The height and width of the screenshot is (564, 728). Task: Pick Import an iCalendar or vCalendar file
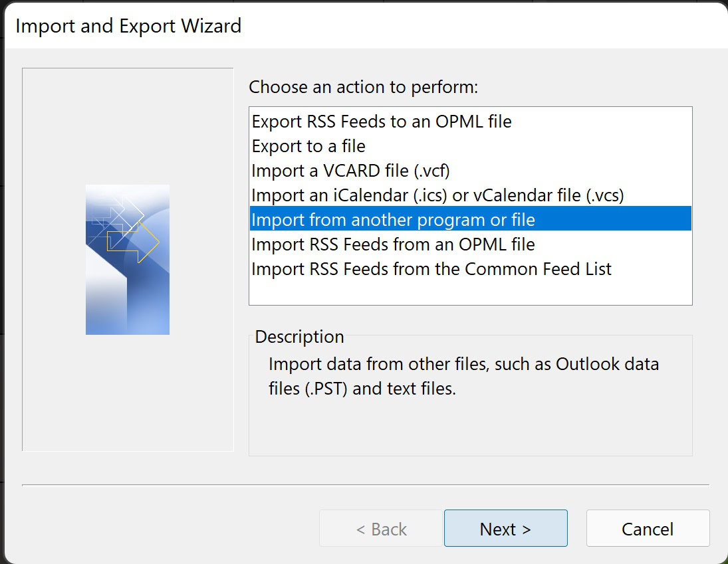(x=437, y=195)
